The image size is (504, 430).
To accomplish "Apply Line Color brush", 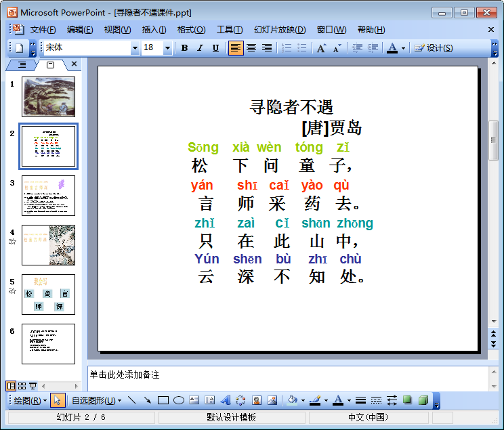I will coord(315,400).
